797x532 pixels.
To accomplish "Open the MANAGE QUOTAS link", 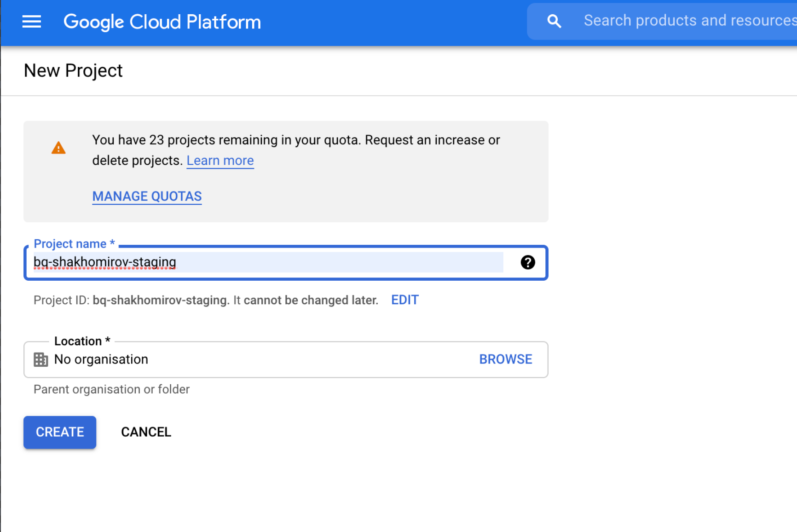I will pyautogui.click(x=147, y=197).
